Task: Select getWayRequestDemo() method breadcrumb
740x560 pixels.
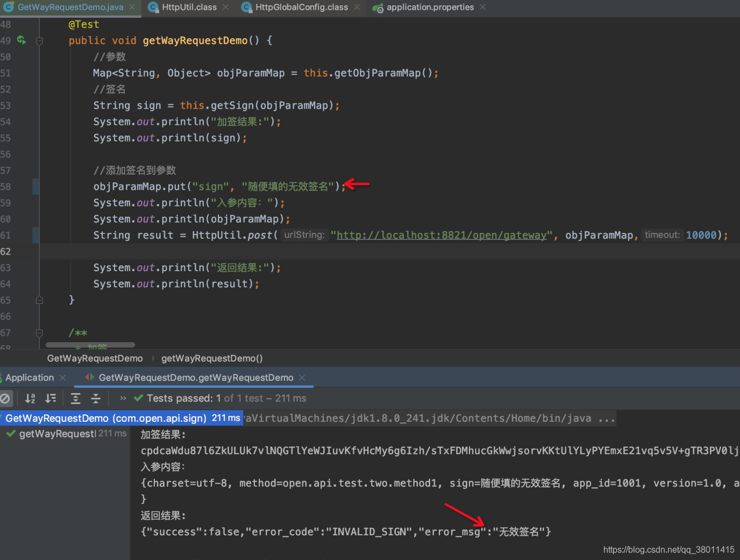Action: pyautogui.click(x=212, y=358)
